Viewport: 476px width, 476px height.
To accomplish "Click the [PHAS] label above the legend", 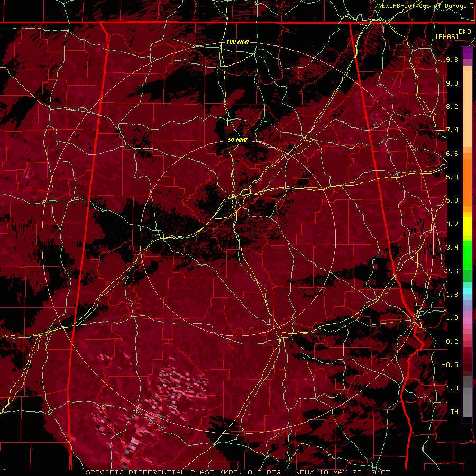I will (x=447, y=37).
